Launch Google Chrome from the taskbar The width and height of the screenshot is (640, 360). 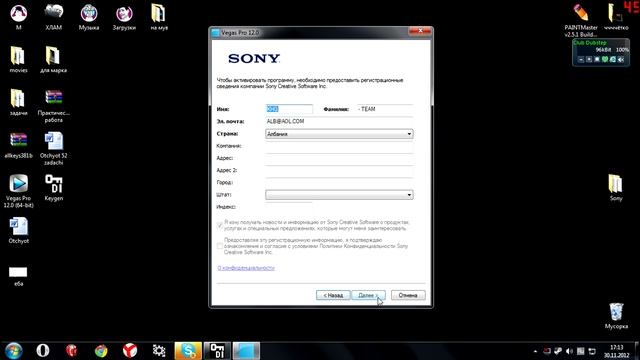101,351
